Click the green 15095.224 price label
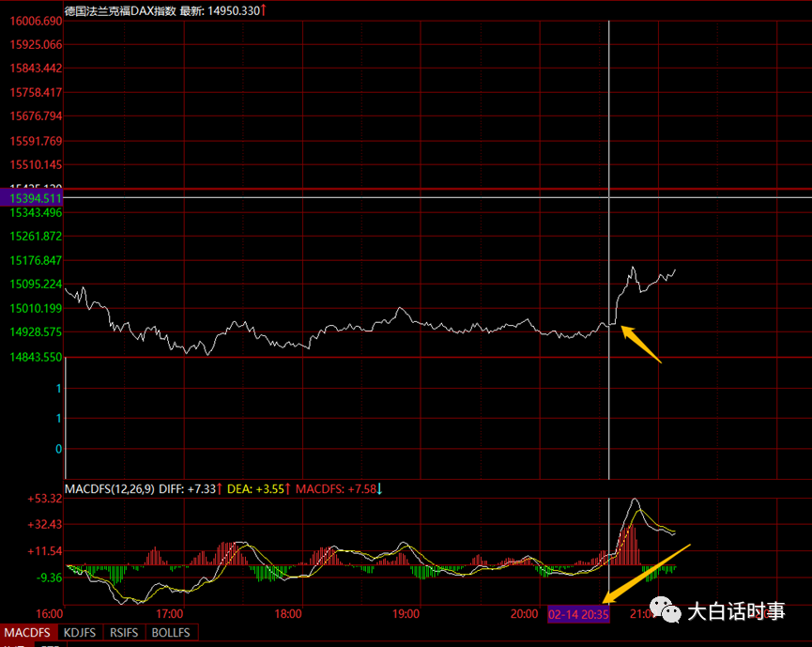This screenshot has height=647, width=812. [x=36, y=285]
